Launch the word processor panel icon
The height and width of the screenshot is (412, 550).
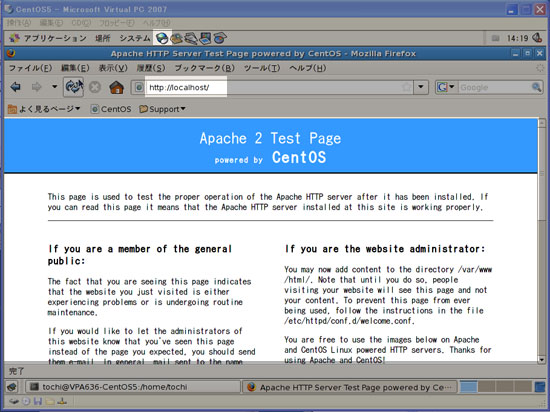pos(191,38)
